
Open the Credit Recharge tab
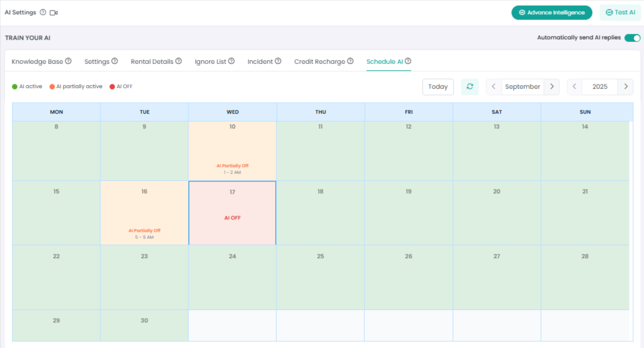(319, 62)
